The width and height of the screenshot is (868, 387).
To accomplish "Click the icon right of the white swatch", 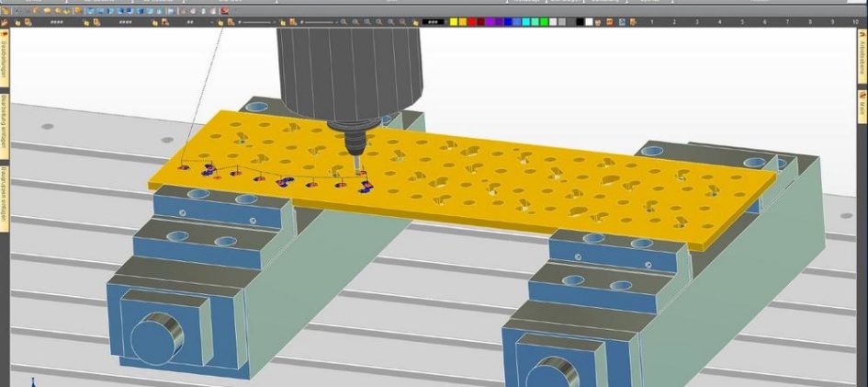I will [599, 21].
